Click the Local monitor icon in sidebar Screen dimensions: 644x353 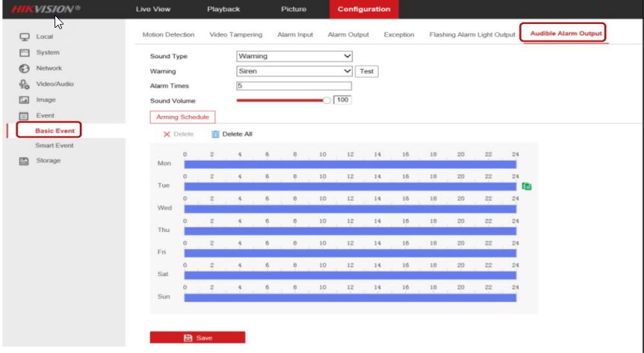(24, 37)
